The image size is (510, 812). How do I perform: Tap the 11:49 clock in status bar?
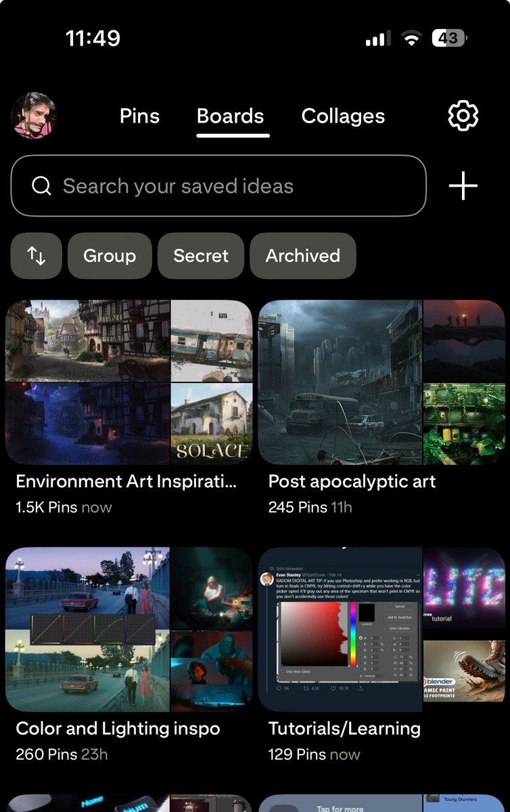93,38
